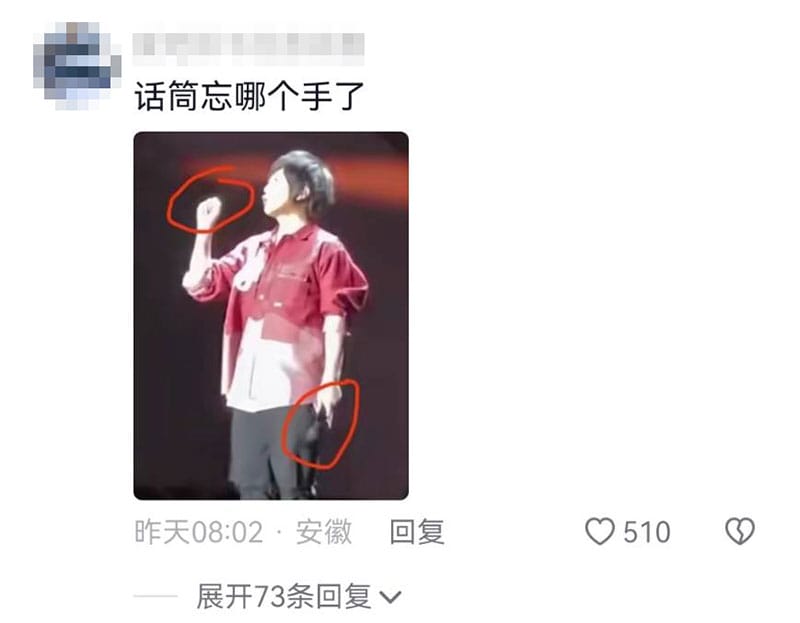Open the attached concert photo thumbnail
The image size is (800, 623).
coord(271,315)
